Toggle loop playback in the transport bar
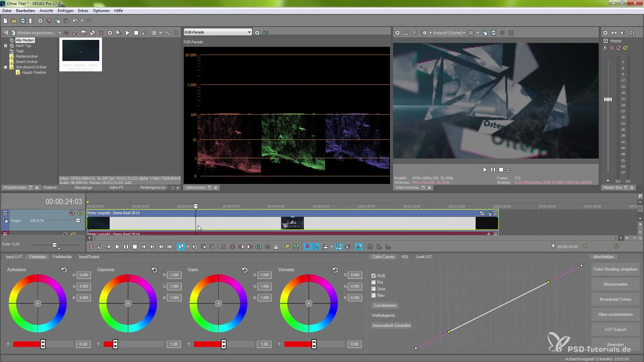This screenshot has height=362, width=644. pyautogui.click(x=100, y=247)
